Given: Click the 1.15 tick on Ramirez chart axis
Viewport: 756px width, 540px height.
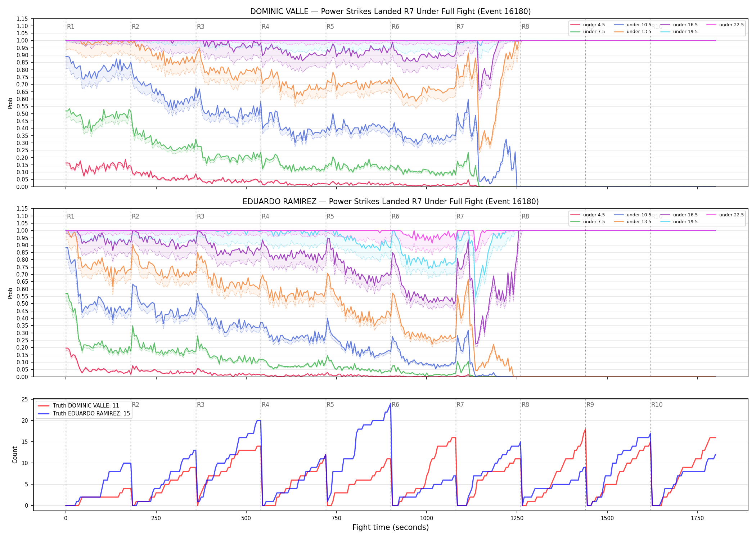Looking at the screenshot, I should coord(22,209).
